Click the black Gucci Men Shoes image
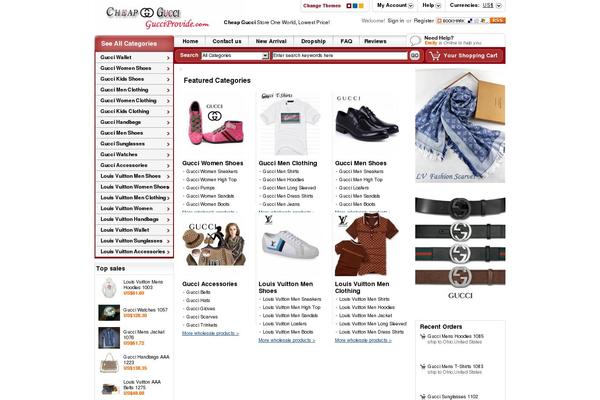The height and width of the screenshot is (400, 600). pyautogui.click(x=366, y=122)
